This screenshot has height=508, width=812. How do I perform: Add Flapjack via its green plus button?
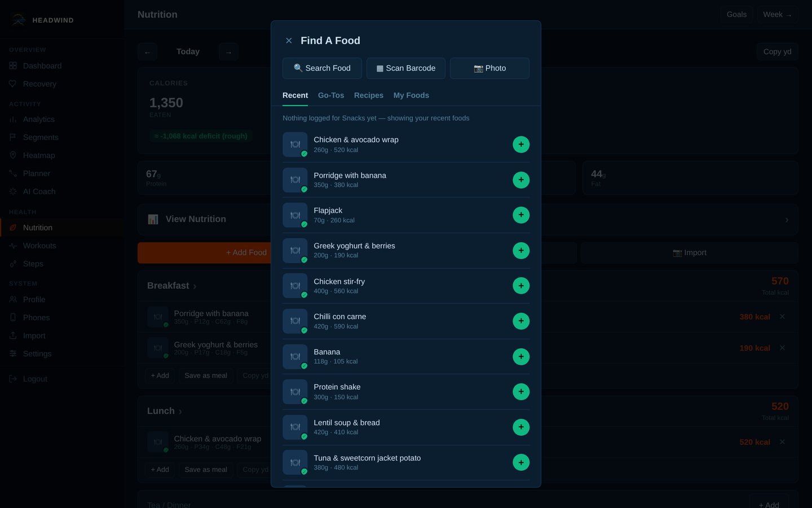click(x=521, y=215)
